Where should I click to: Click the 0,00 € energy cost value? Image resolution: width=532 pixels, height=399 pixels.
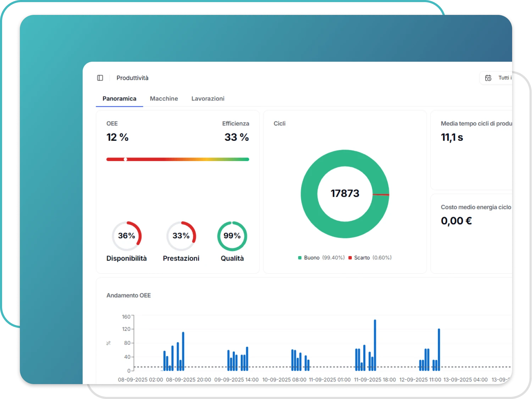click(456, 221)
